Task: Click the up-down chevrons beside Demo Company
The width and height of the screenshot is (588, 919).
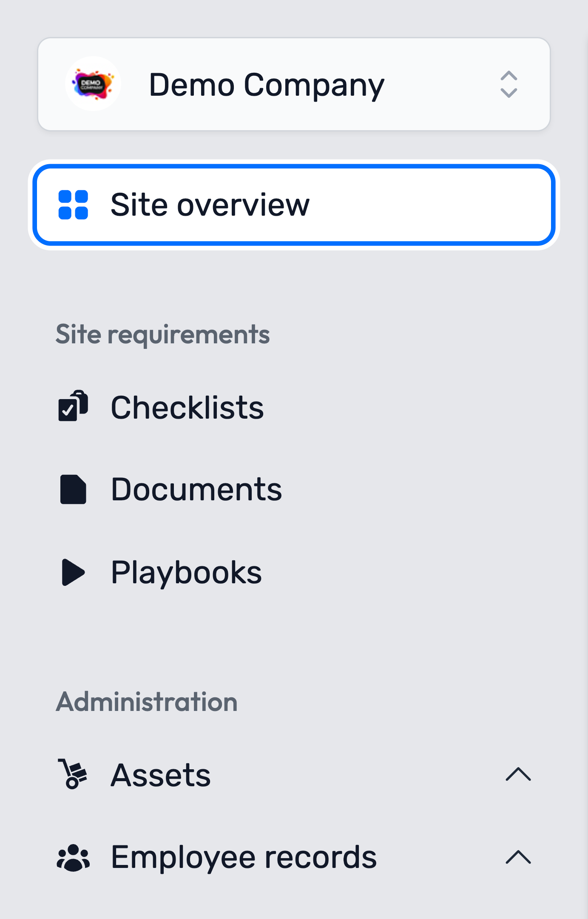Action: (x=508, y=84)
